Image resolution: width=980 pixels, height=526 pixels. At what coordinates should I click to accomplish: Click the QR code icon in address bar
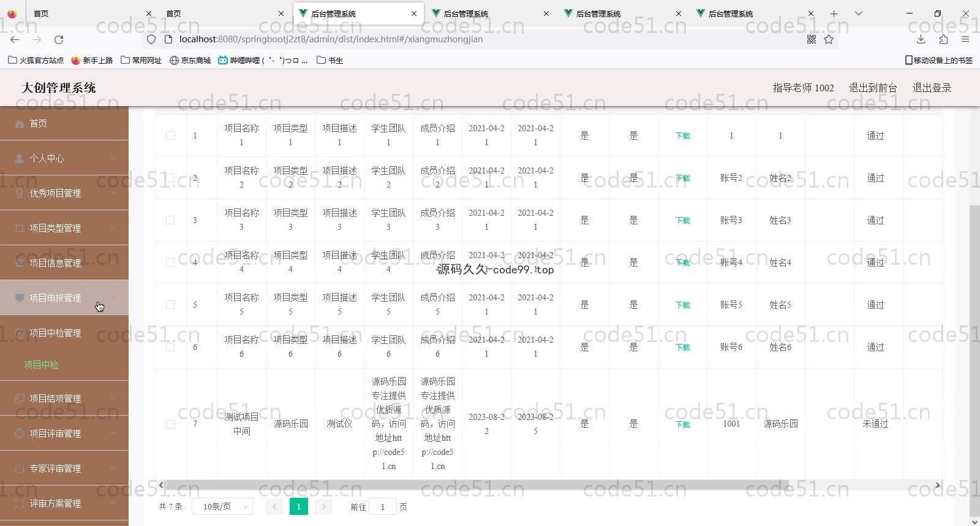point(812,39)
